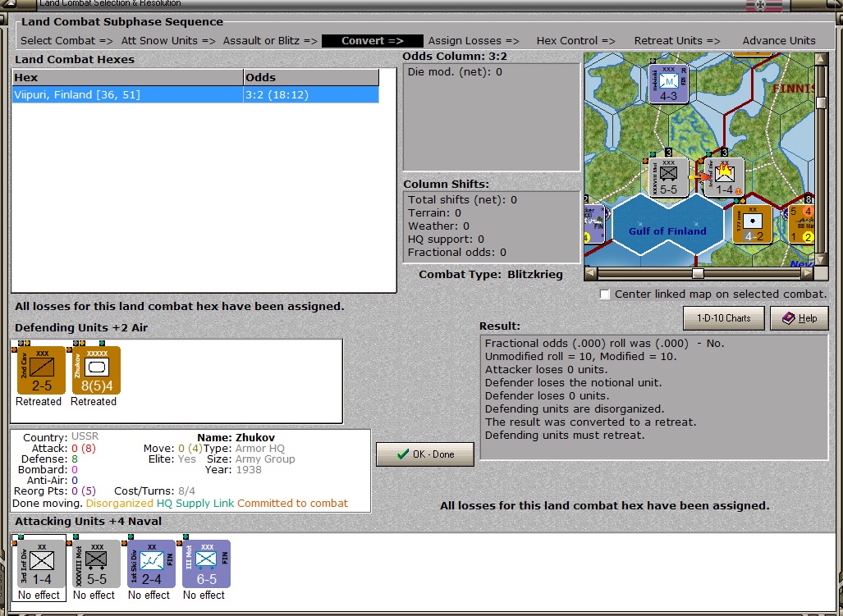This screenshot has height=616, width=843.
Task: Select the Zhukov 8(5)4 HQ counter
Action: tap(96, 371)
